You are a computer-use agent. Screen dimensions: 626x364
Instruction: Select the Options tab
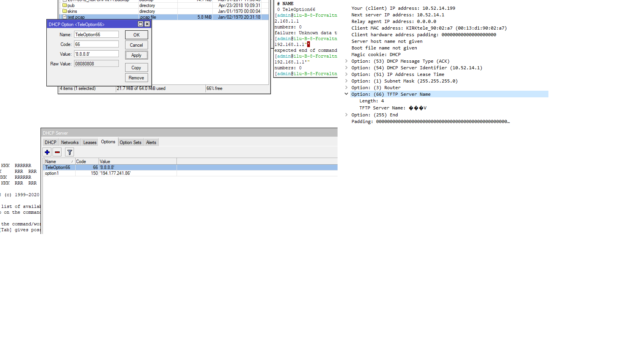pyautogui.click(x=108, y=142)
